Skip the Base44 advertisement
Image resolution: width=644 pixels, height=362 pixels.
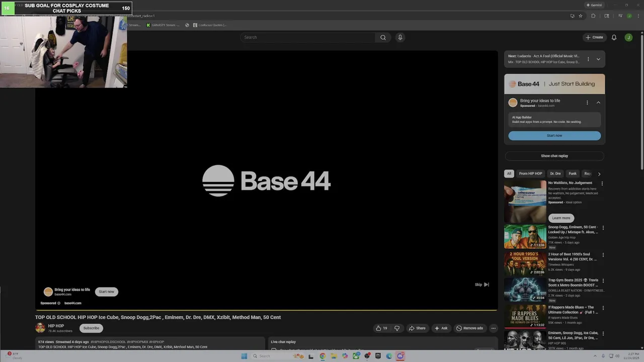pyautogui.click(x=481, y=285)
